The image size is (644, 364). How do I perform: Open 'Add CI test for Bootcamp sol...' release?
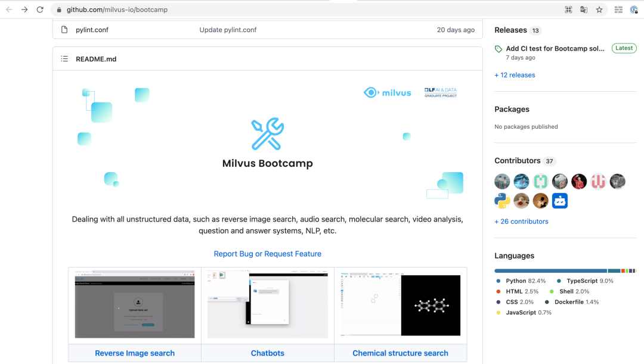555,48
